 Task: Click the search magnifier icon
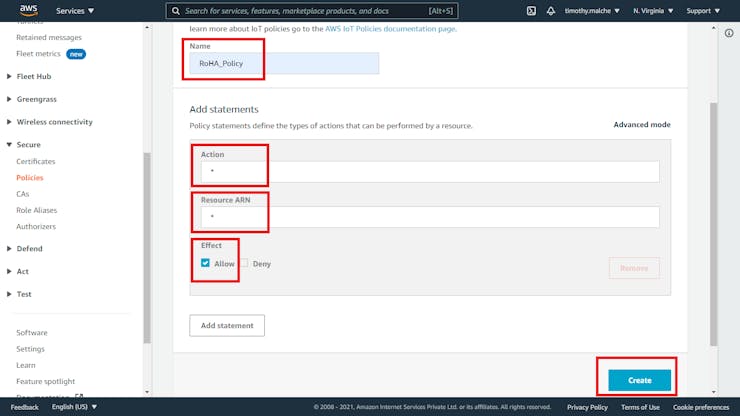click(x=176, y=11)
